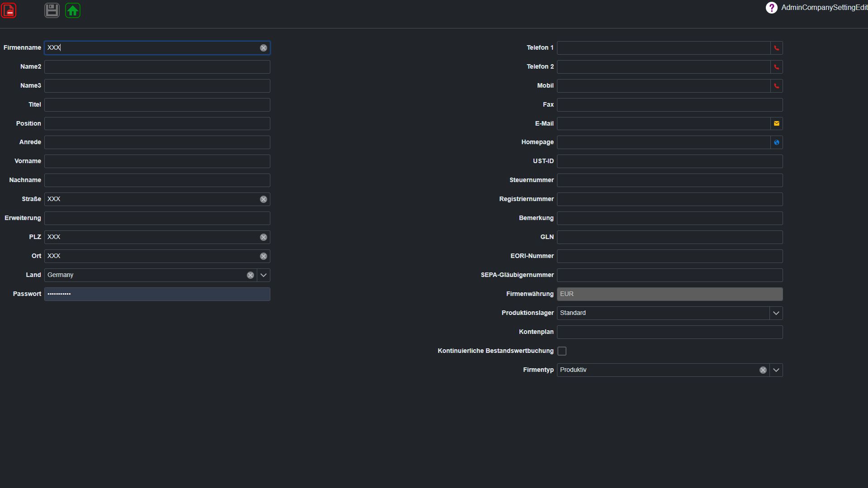
Task: Click into the Position field
Action: coord(157,123)
